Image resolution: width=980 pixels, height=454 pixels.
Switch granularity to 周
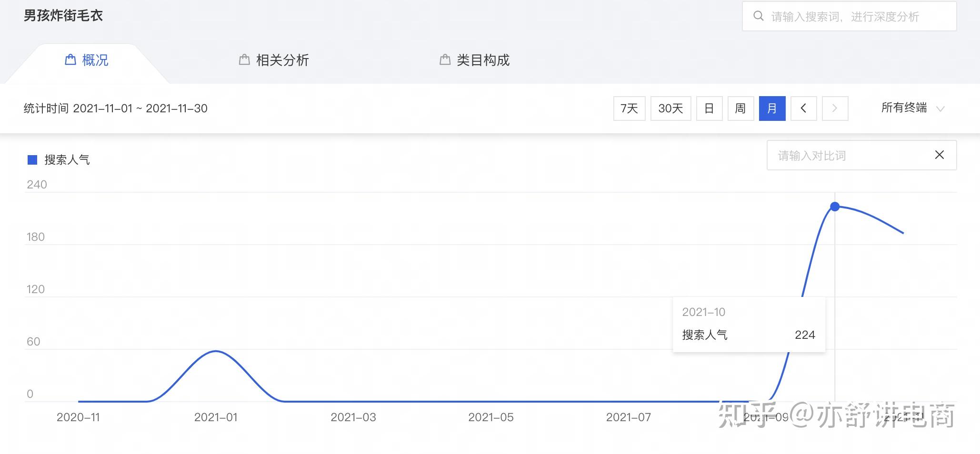[740, 109]
